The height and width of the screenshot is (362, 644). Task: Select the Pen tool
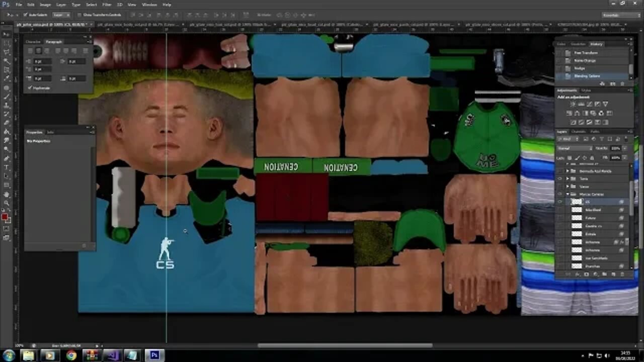pos(6,158)
